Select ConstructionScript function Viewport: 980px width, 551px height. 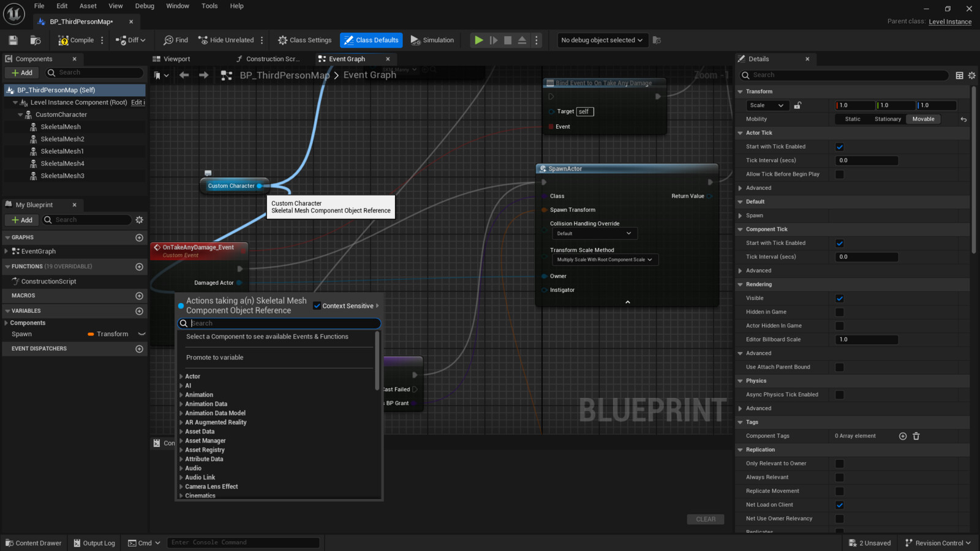click(x=48, y=282)
